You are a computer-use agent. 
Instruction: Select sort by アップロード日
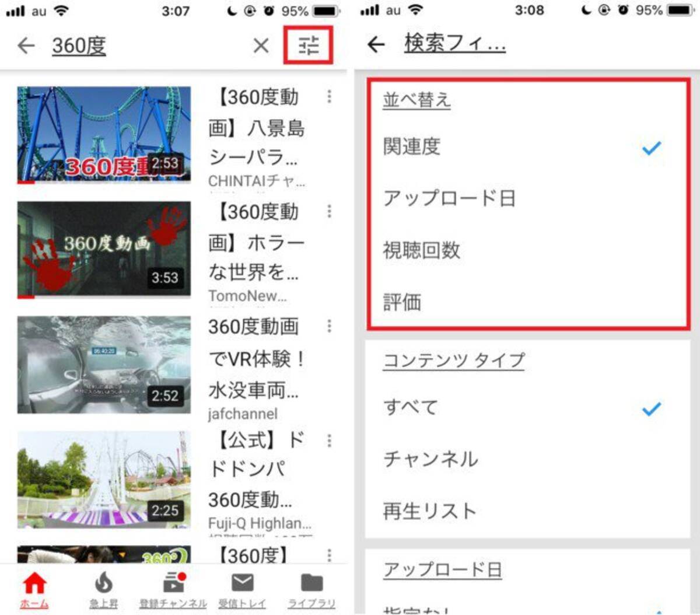coord(527,199)
